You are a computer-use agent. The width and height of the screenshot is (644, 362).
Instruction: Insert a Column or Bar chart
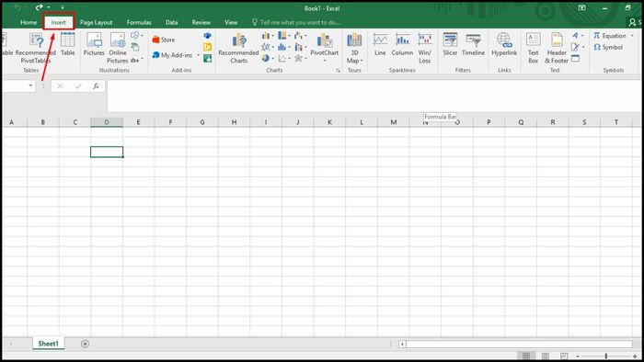(268, 36)
